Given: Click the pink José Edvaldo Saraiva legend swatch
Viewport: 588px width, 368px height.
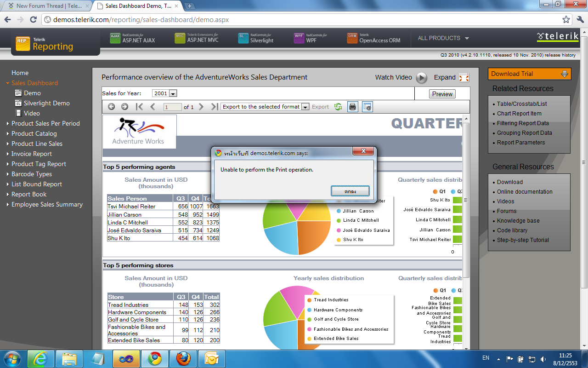Looking at the screenshot, I should [339, 230].
